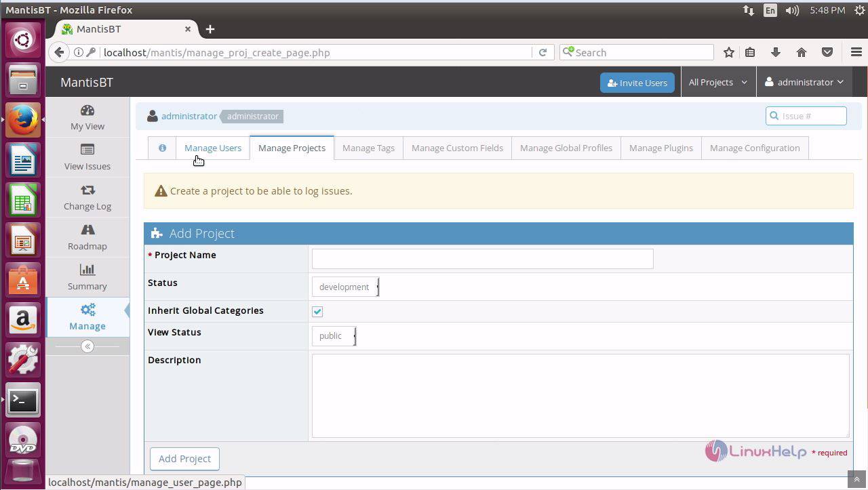Open the Change Log page
The image size is (868, 490).
(87, 197)
